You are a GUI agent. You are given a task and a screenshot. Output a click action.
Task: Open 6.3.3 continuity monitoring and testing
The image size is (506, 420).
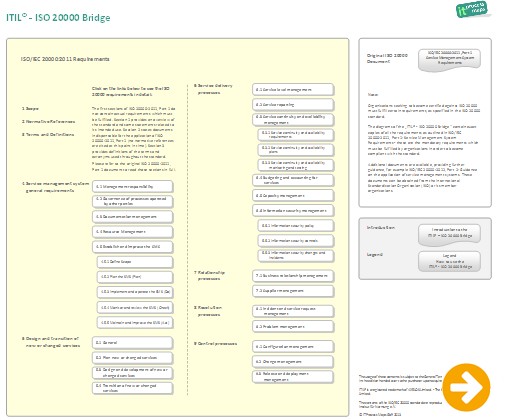click(x=296, y=165)
